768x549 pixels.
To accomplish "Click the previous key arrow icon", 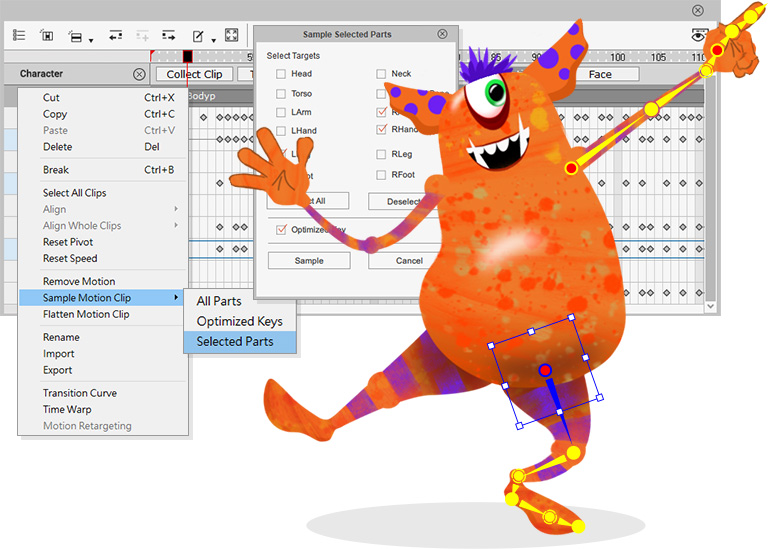I will click(x=116, y=35).
